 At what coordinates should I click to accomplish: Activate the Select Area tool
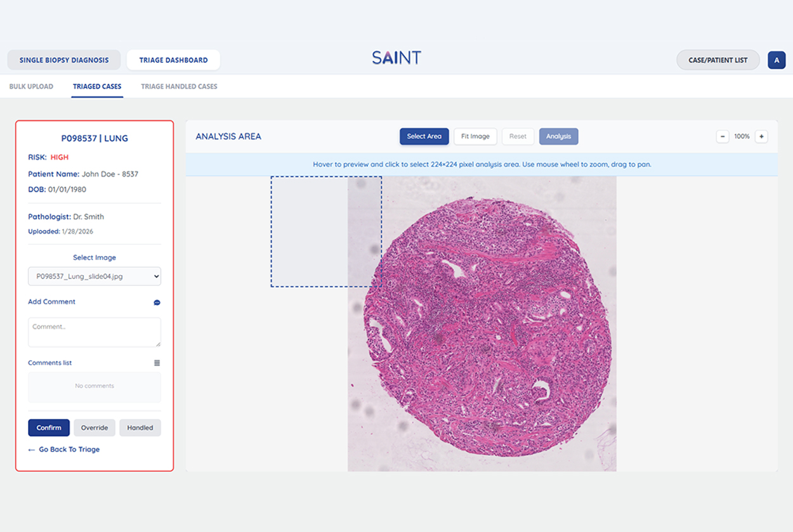[x=424, y=136]
